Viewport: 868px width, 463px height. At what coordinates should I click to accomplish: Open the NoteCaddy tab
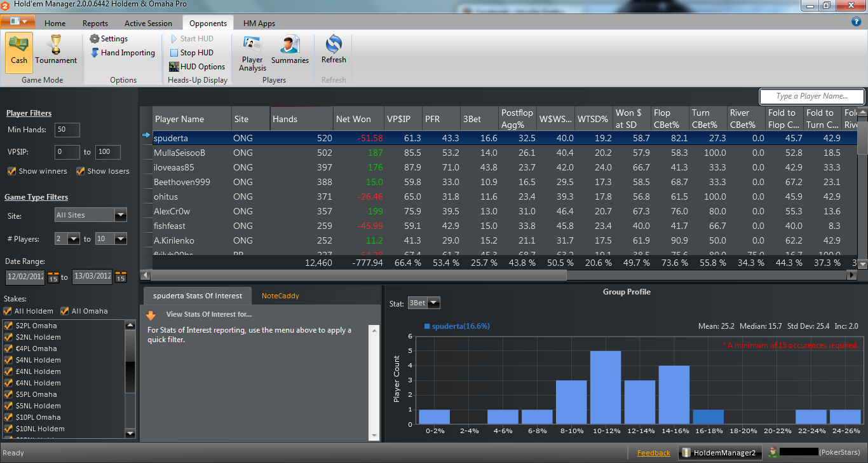280,296
